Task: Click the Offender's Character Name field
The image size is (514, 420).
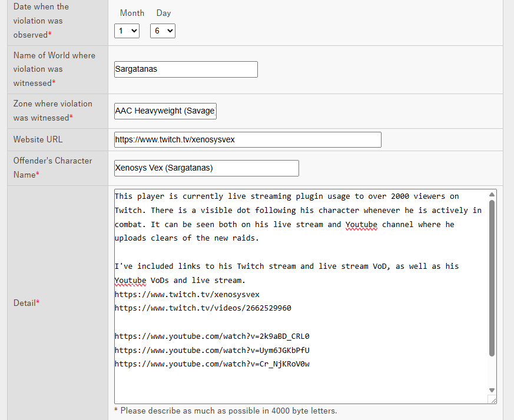Action: (207, 168)
